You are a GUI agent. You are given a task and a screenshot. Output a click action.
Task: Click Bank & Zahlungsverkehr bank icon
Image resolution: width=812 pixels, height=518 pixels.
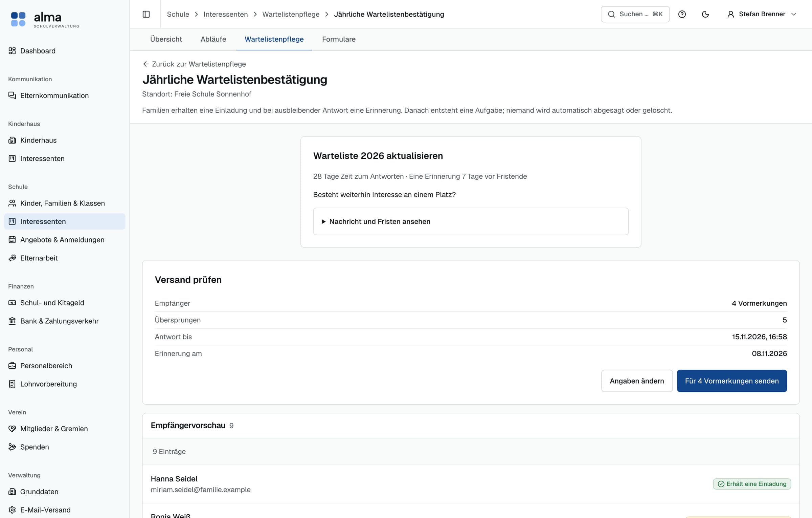pos(12,321)
